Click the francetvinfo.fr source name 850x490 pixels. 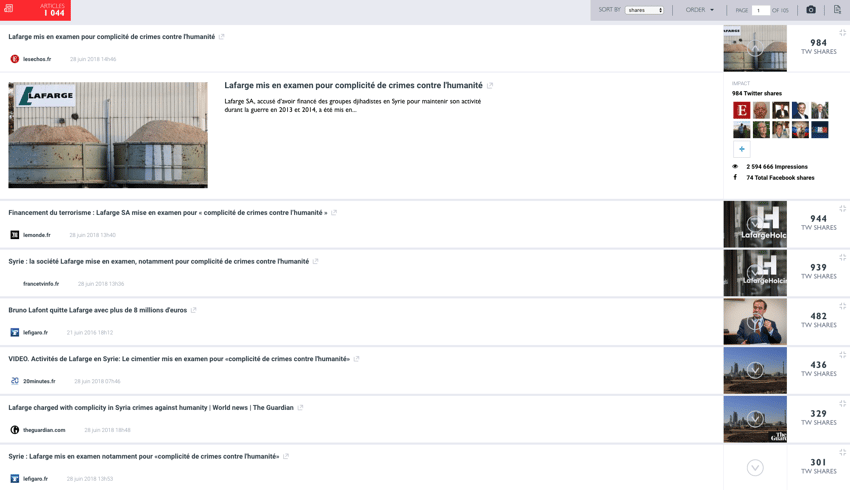(41, 284)
